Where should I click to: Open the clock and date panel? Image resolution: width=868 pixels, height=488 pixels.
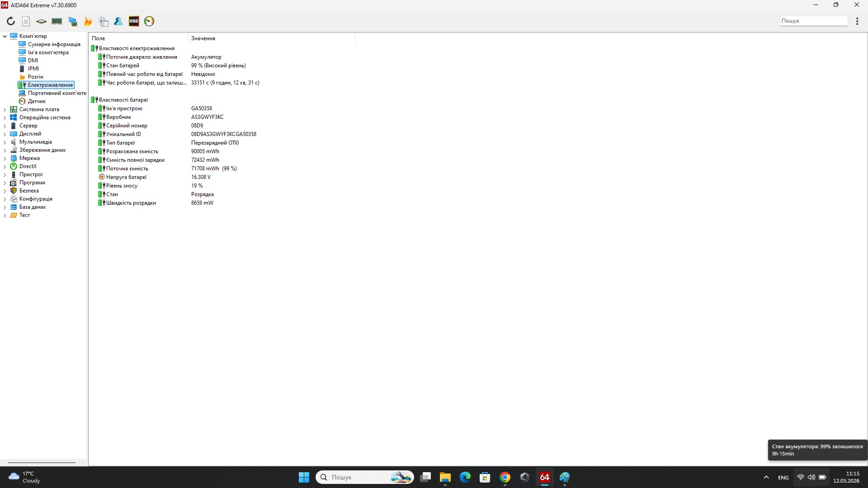coord(846,477)
